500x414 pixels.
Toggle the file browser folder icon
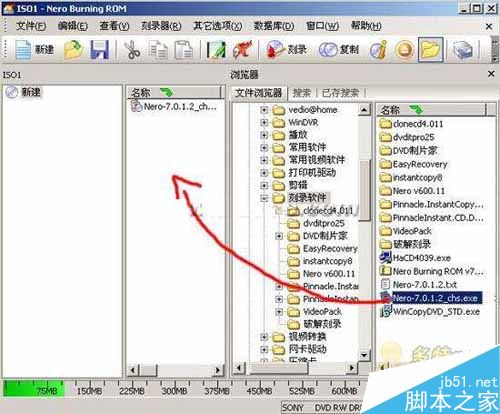[430, 50]
